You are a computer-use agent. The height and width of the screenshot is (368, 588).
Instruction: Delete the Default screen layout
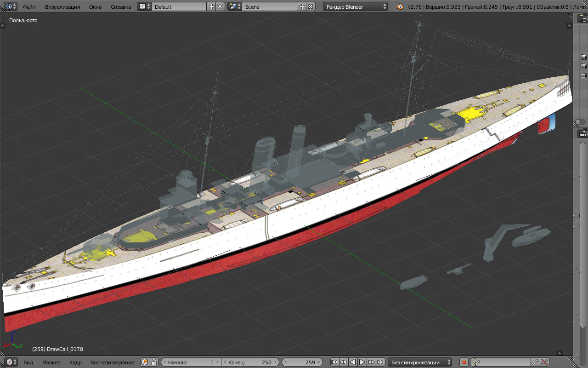pyautogui.click(x=220, y=6)
